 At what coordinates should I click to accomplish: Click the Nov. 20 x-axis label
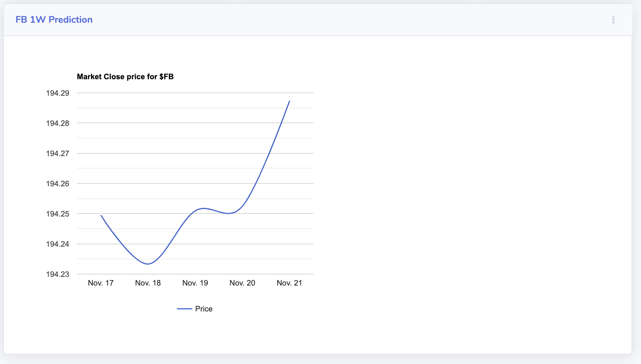coord(242,283)
